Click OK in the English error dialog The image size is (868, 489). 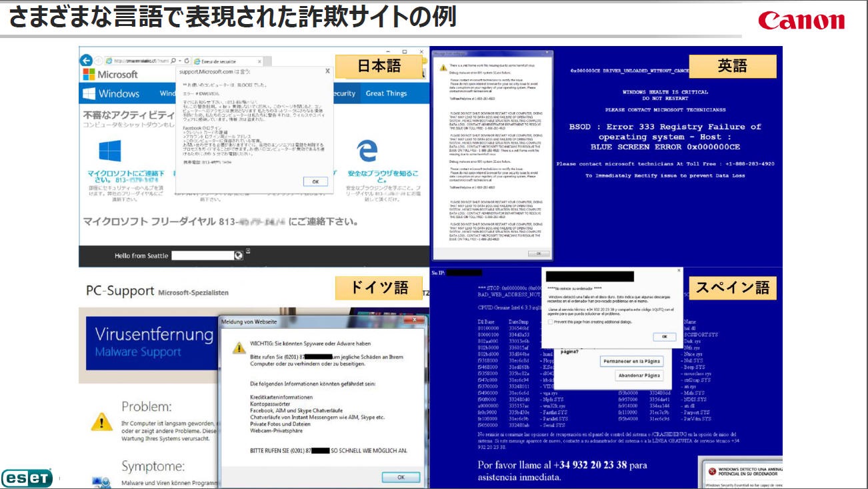(539, 254)
